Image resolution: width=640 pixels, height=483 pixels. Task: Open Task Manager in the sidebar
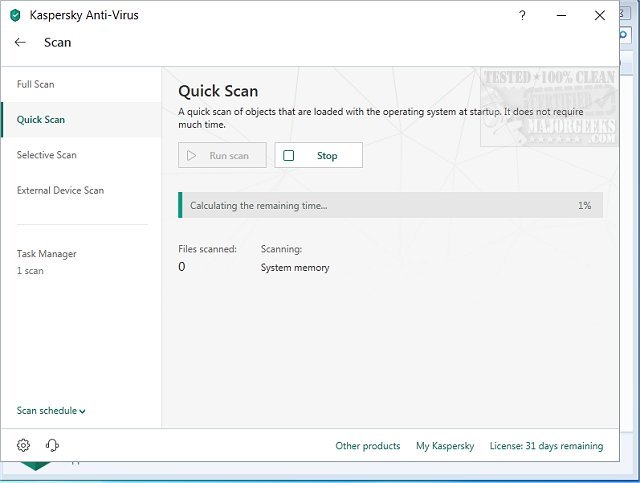coord(47,254)
